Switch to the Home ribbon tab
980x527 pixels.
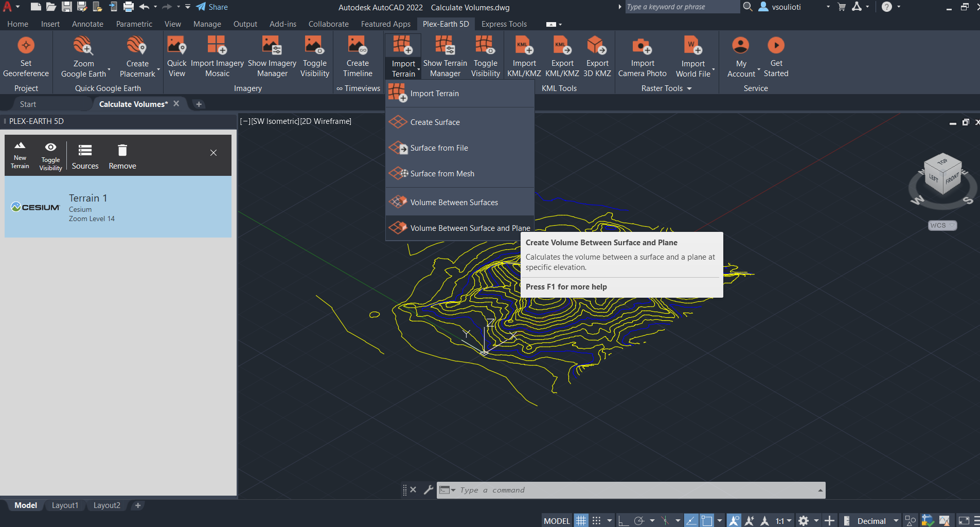(x=17, y=24)
